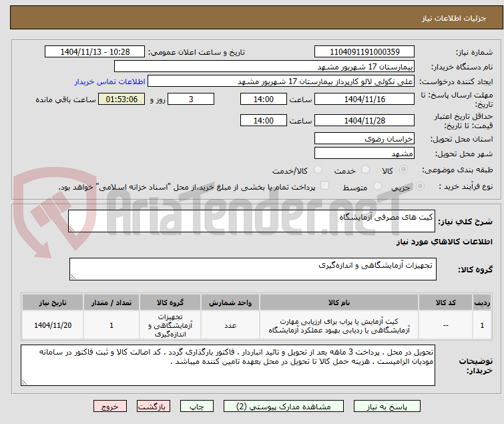
Task: Click the buyer name field بیمارستان 17 شهریور مشهد
Action: point(264,67)
